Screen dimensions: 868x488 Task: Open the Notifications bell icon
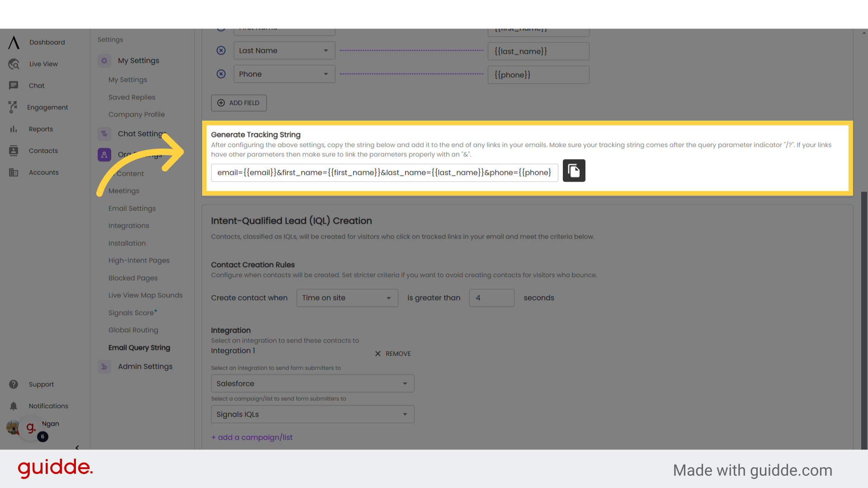(14, 406)
